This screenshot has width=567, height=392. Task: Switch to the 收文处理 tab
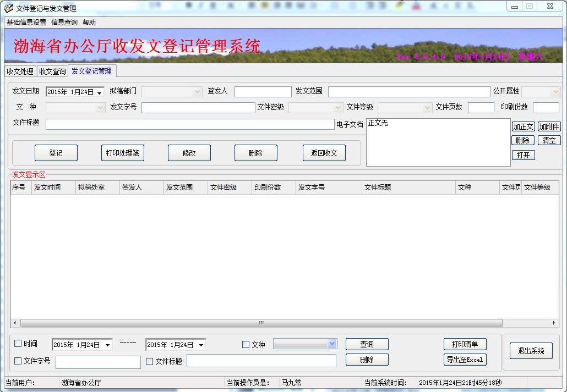(x=20, y=71)
